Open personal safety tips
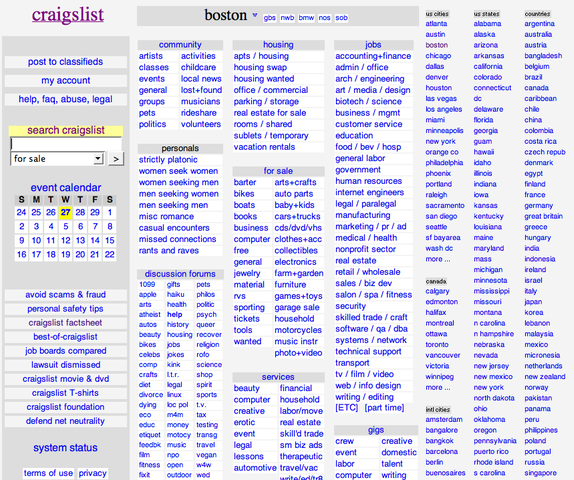The image size is (574, 480). (66, 309)
